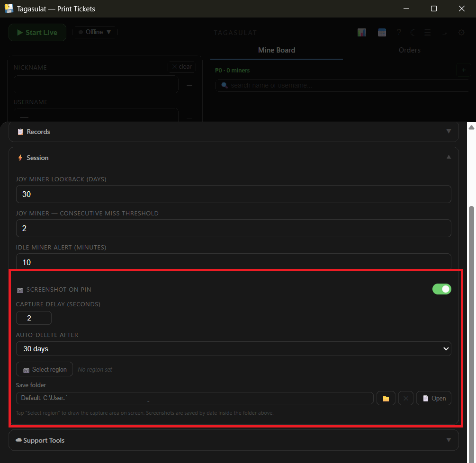This screenshot has height=463, width=476.
Task: Open the calendar icon in top toolbar
Action: [x=382, y=33]
